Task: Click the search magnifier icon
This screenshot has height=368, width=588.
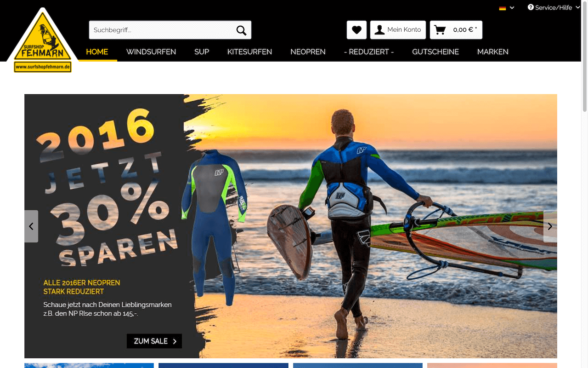Action: pyautogui.click(x=241, y=30)
